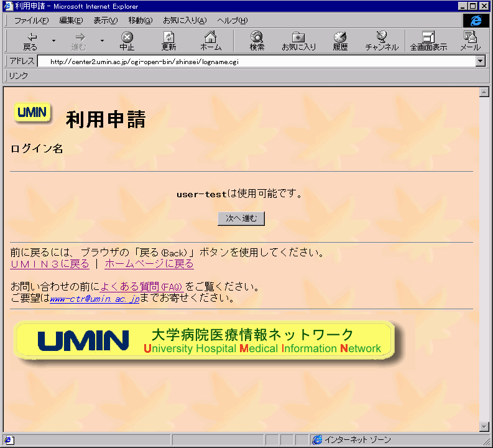Open the ファイル (File) menu
The width and height of the screenshot is (493, 448).
coord(31,21)
